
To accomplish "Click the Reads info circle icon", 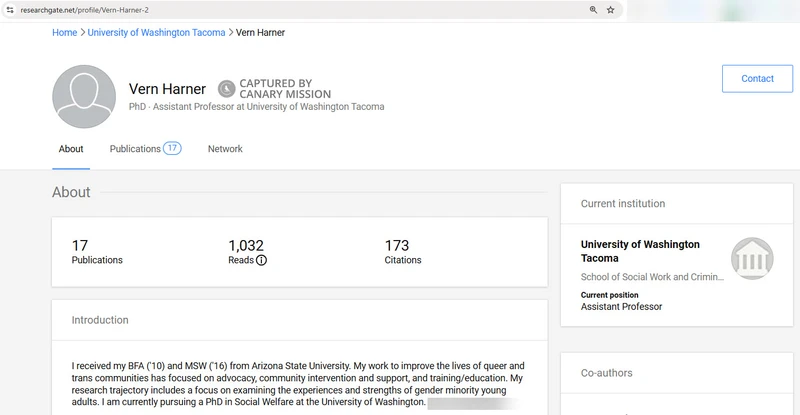I will [261, 260].
